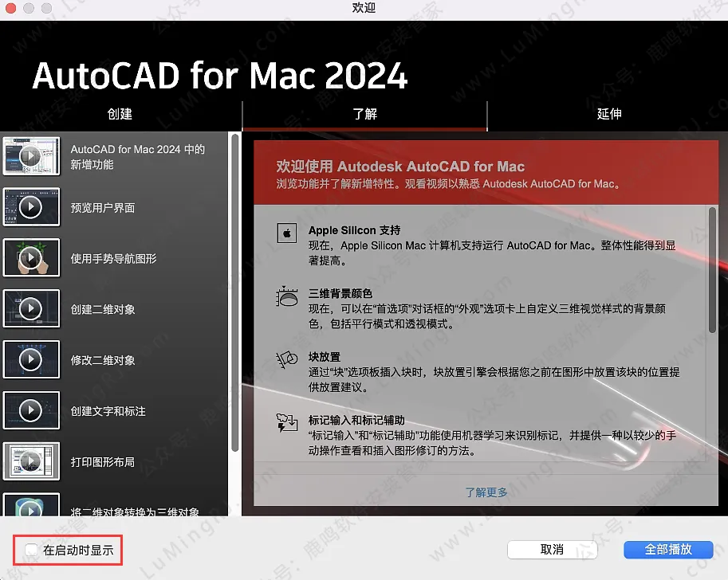
Task: Play the 使用手势导航图形 video thumbnail
Action: [31, 258]
